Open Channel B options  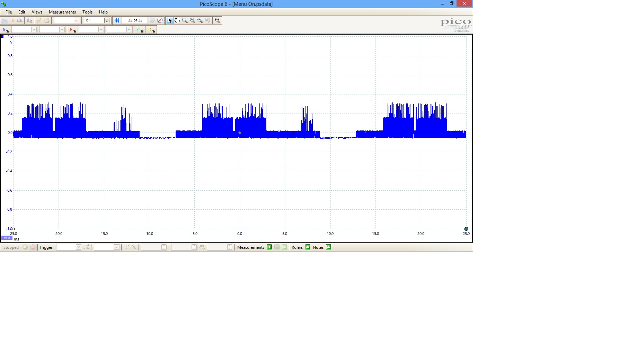(x=73, y=30)
